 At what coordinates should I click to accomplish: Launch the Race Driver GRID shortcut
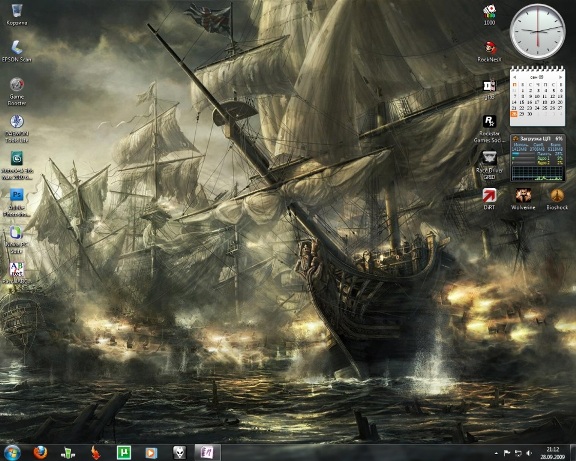click(489, 165)
